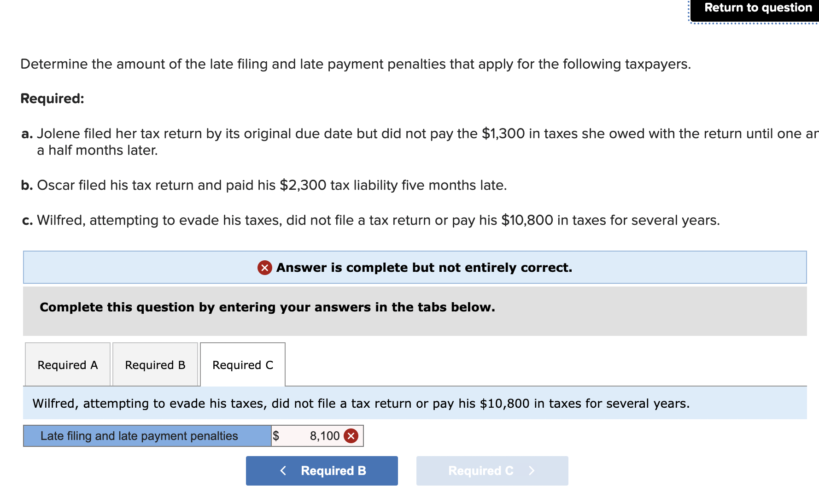Click the red X incorrect indicator beside 8,100

351,435
